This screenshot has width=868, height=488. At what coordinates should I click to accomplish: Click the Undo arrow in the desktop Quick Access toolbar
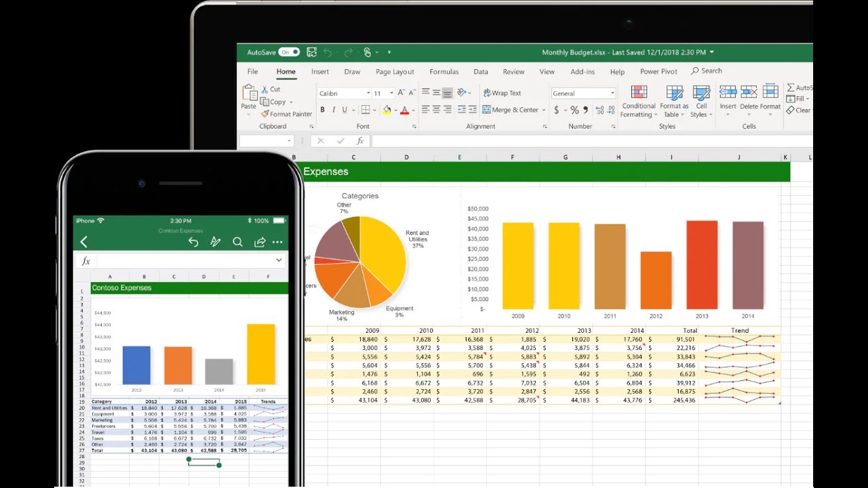point(328,52)
